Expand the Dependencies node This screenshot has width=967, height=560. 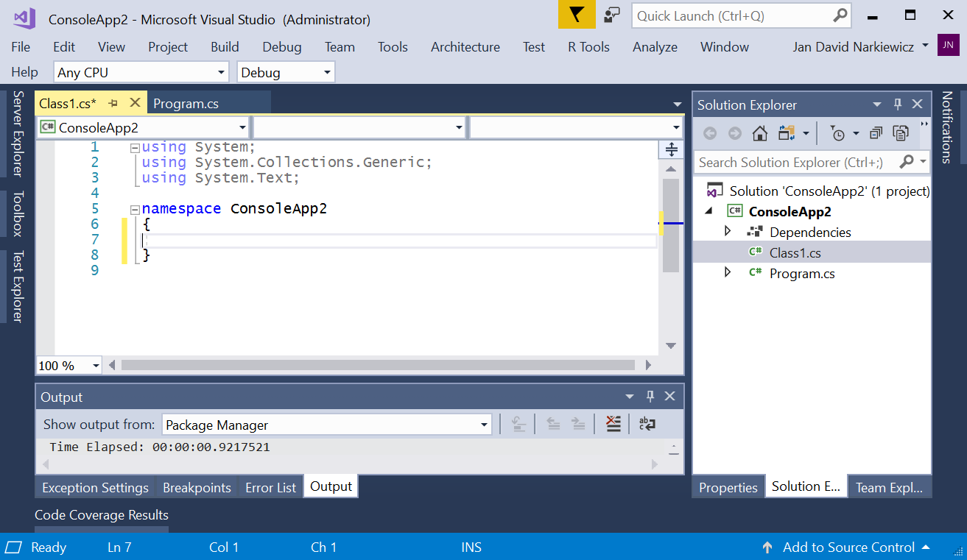pyautogui.click(x=728, y=231)
